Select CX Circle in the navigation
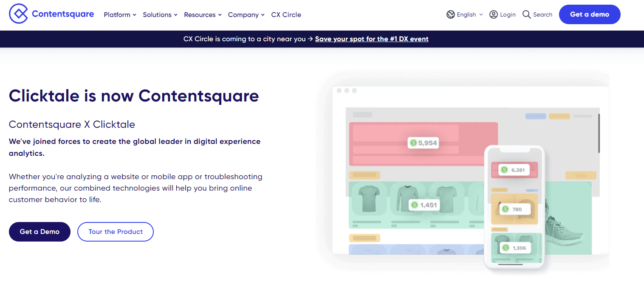This screenshot has height=284, width=644. [x=286, y=14]
